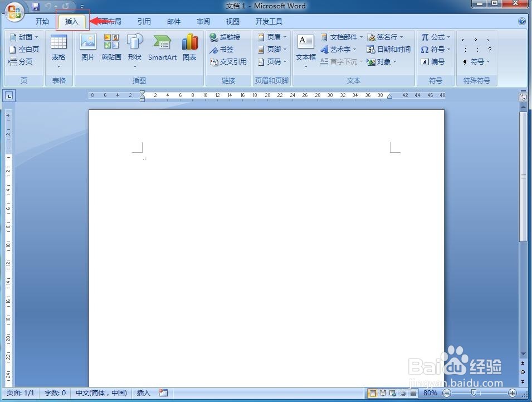Insert a SmartArt graphic

pos(162,47)
